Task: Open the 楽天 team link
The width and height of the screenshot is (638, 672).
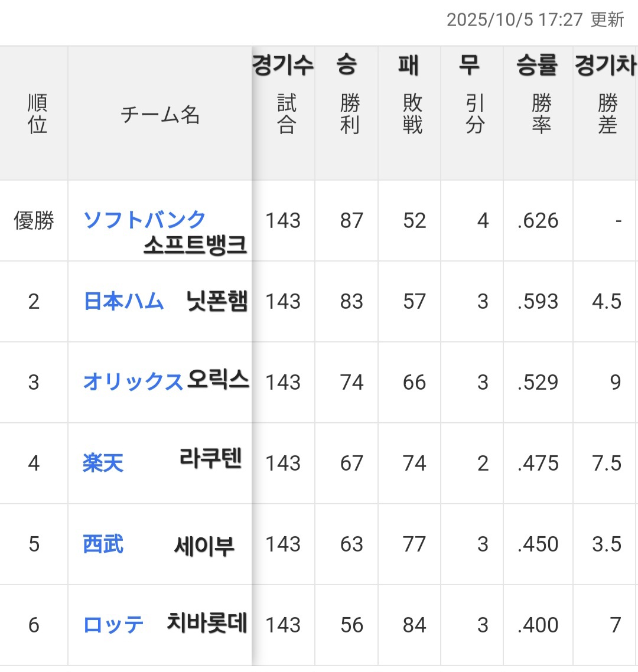Action: 103,463
